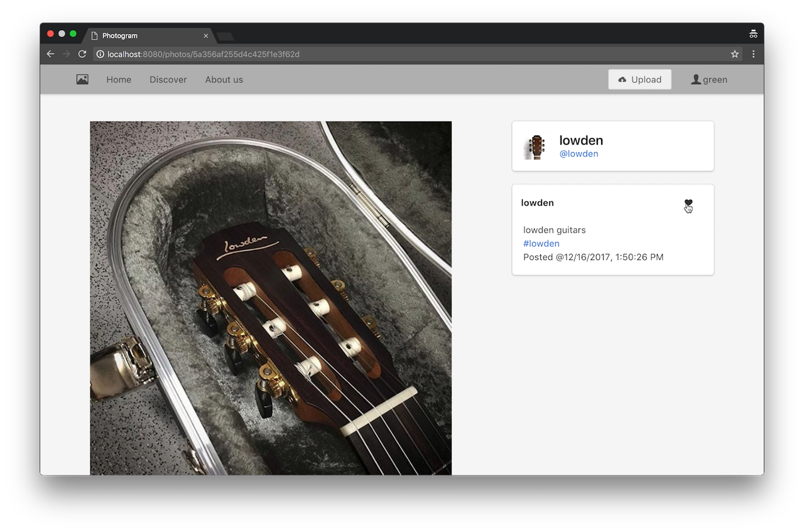Click the #lowden hashtag link
Viewport: 804px width, 532px height.
(x=541, y=244)
